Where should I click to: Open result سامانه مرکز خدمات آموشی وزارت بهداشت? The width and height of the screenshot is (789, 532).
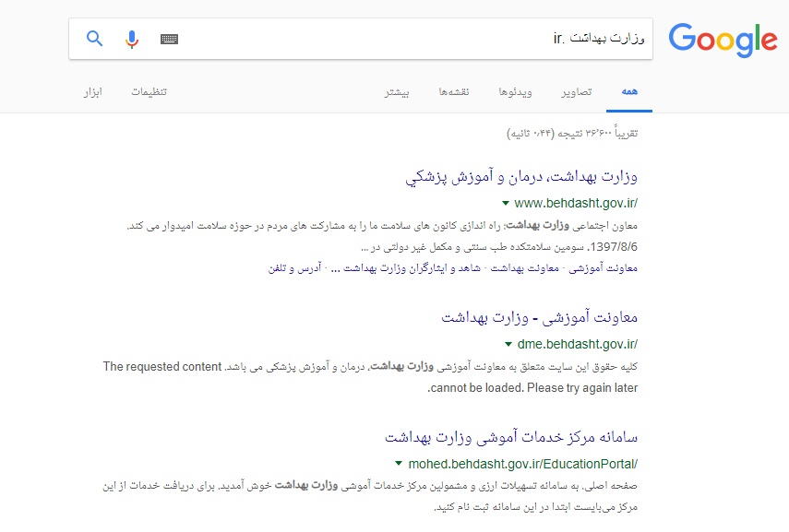[511, 437]
